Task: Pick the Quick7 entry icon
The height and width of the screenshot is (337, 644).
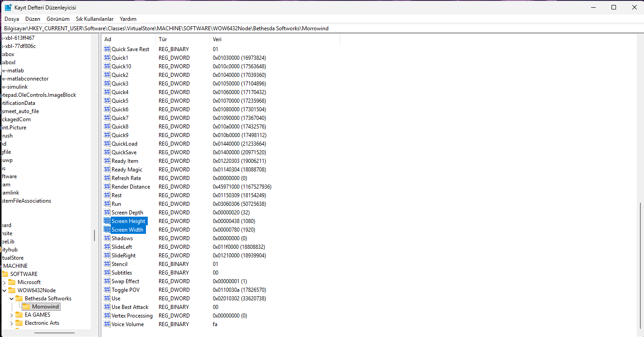Action: pos(107,118)
